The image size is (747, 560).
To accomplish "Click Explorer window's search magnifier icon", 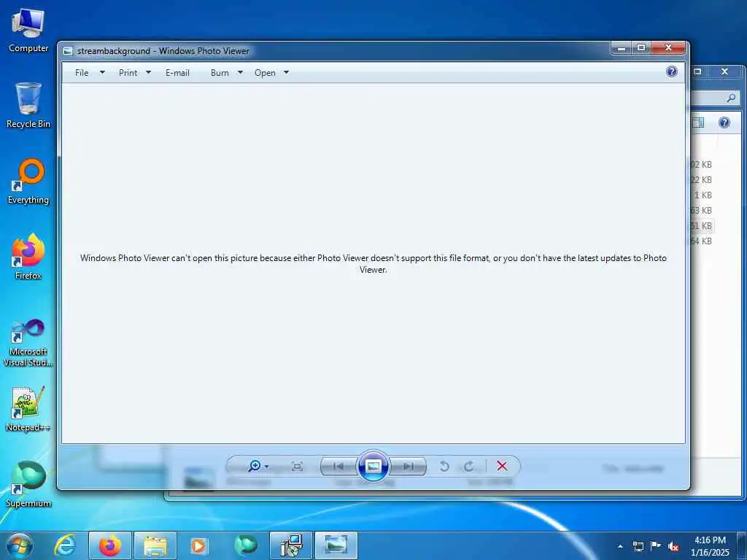I will click(x=731, y=98).
